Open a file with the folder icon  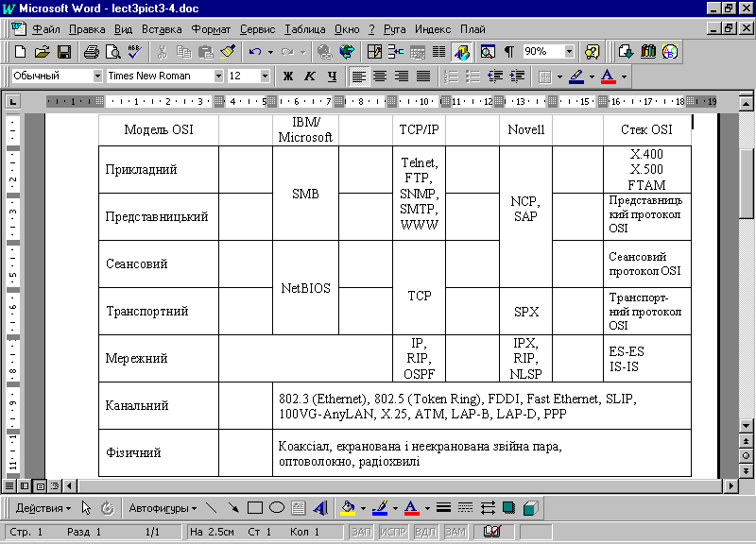42,52
